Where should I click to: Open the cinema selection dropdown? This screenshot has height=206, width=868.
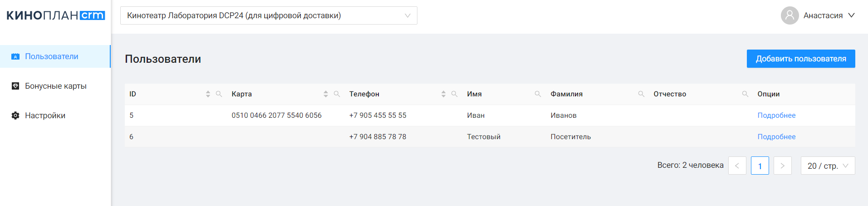[269, 15]
